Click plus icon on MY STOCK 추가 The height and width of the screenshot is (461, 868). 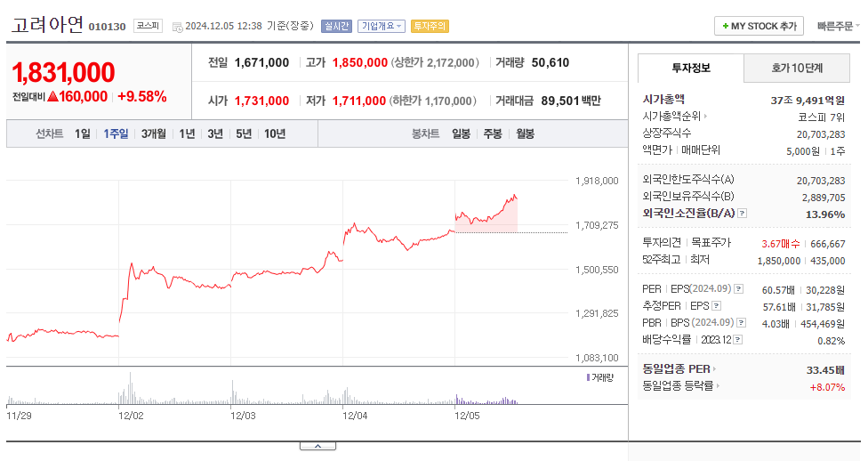(x=725, y=26)
